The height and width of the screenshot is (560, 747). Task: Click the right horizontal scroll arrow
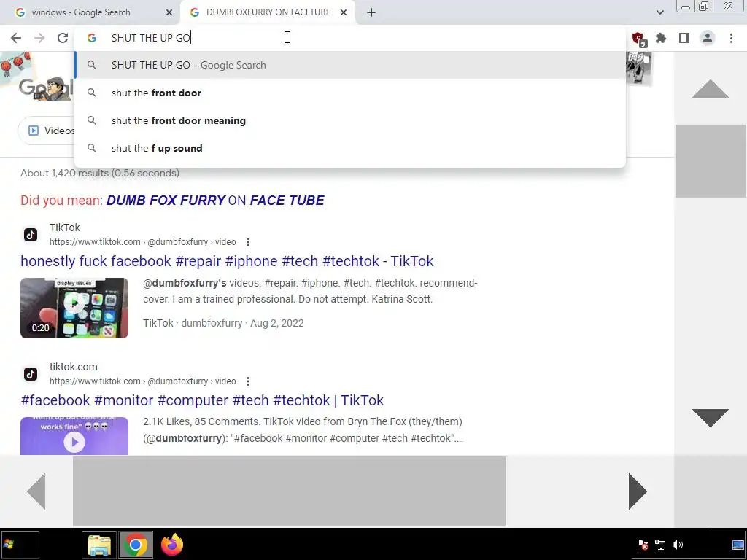click(638, 491)
